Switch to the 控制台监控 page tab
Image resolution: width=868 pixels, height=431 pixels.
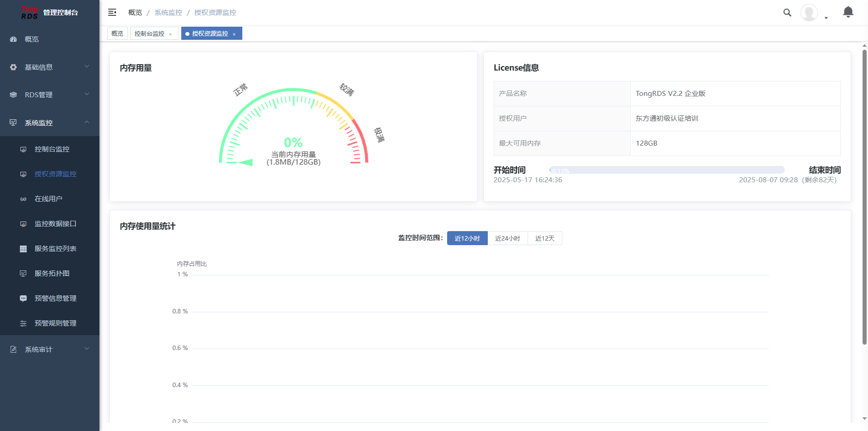click(154, 33)
